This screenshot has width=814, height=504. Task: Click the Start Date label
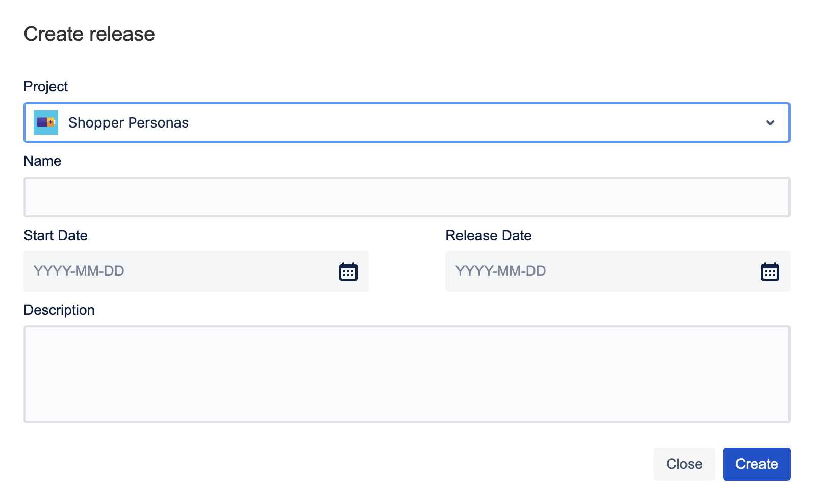pyautogui.click(x=56, y=236)
